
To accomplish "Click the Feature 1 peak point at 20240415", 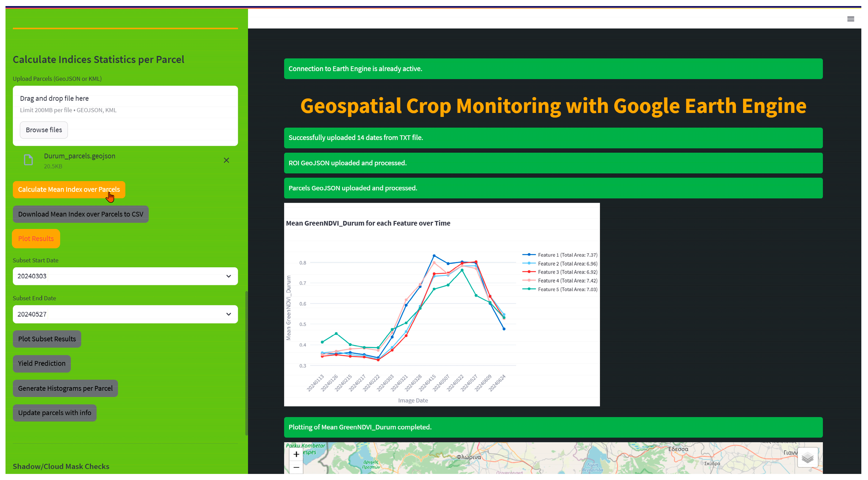I will [434, 256].
